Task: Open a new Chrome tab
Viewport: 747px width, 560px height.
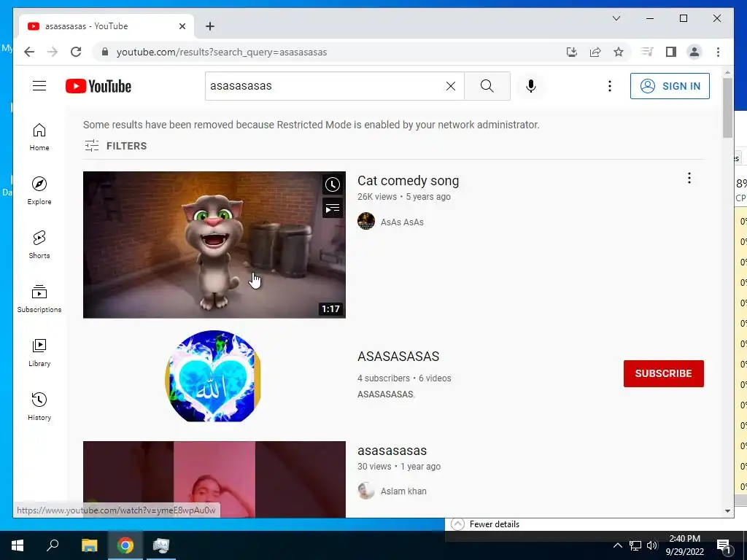Action: (210, 26)
